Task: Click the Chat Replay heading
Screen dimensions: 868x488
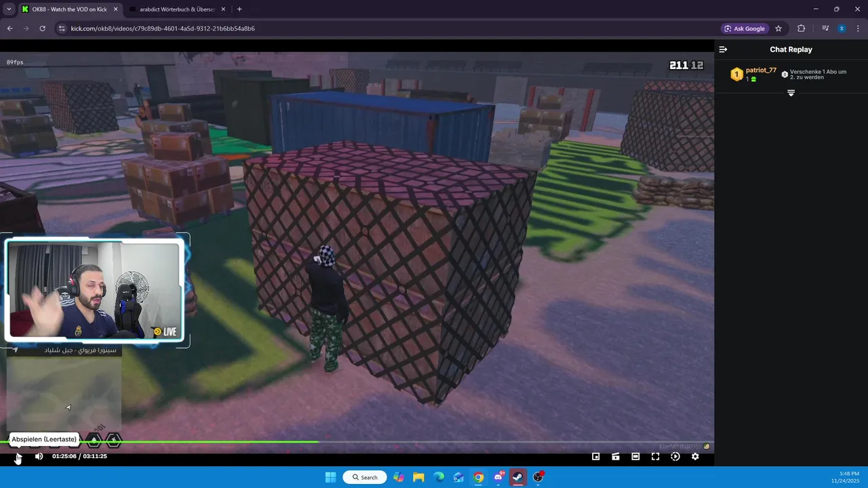Action: (x=791, y=49)
